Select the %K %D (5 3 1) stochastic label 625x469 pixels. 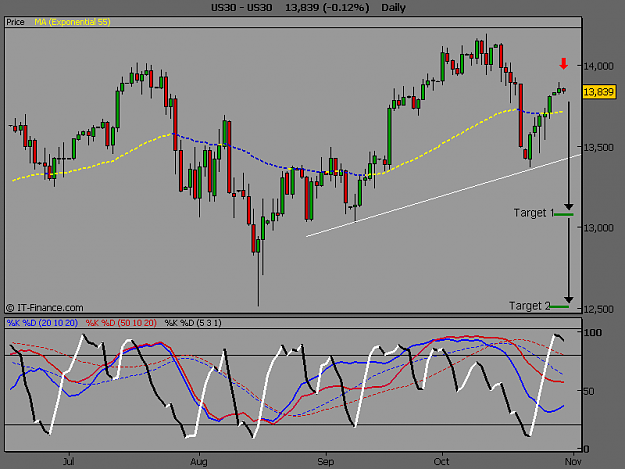coord(193,323)
